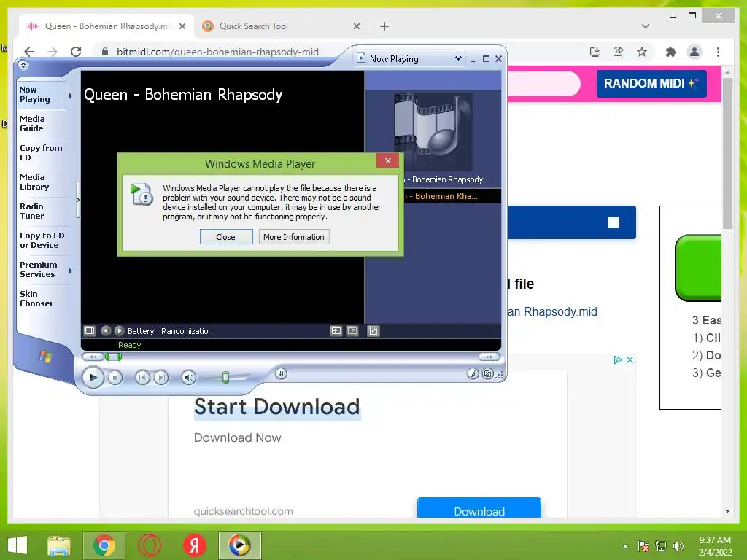Skip to previous track in Media Player
Viewport: 747px width, 560px height.
click(x=142, y=378)
